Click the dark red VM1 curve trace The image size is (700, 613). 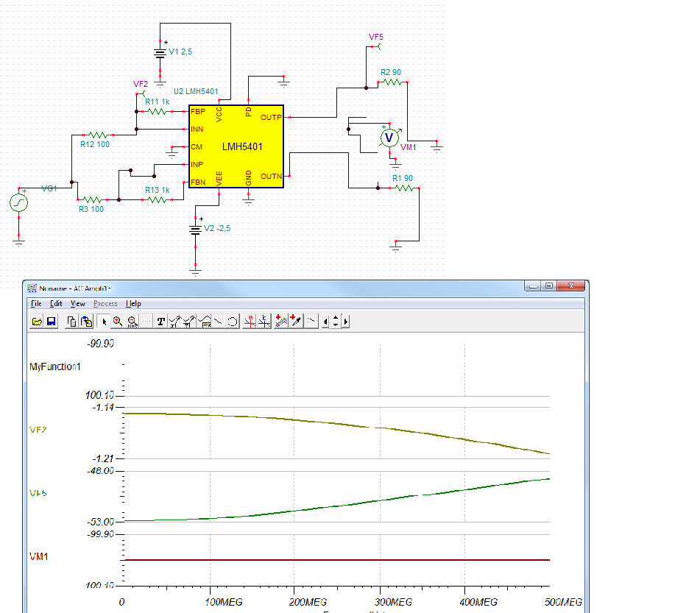coord(337,559)
